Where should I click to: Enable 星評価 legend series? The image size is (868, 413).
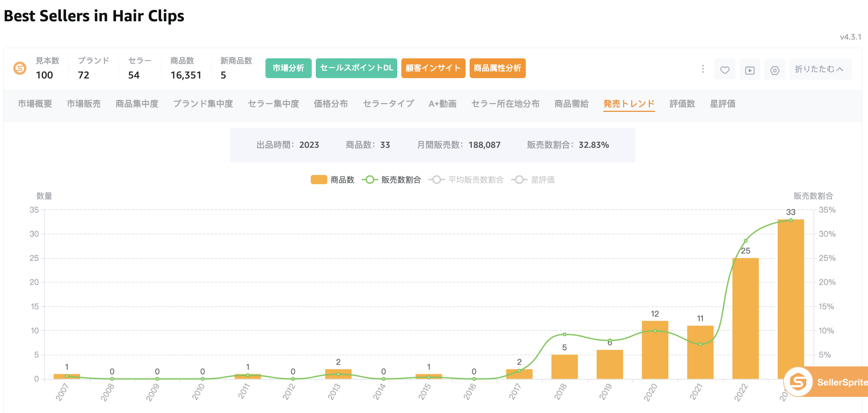[x=533, y=180]
